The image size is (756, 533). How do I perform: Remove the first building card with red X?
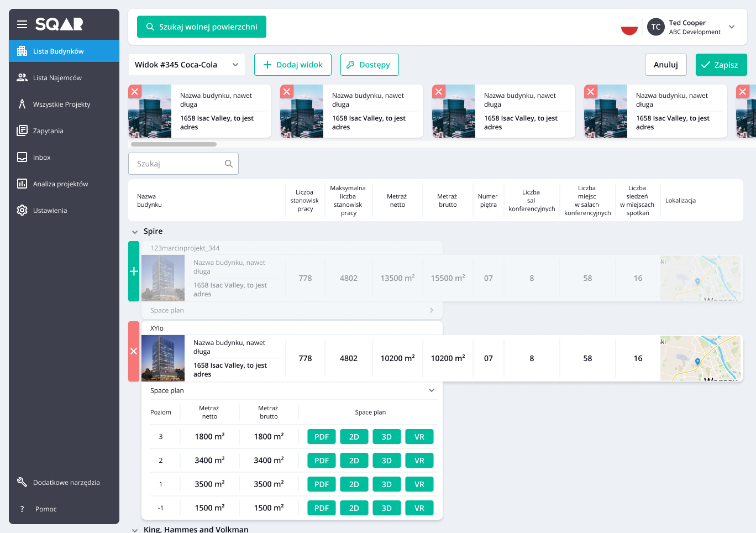coord(135,92)
